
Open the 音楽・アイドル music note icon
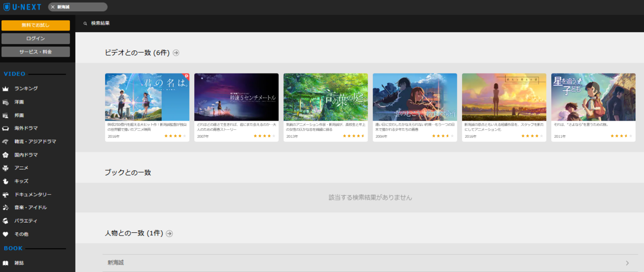tap(5, 208)
